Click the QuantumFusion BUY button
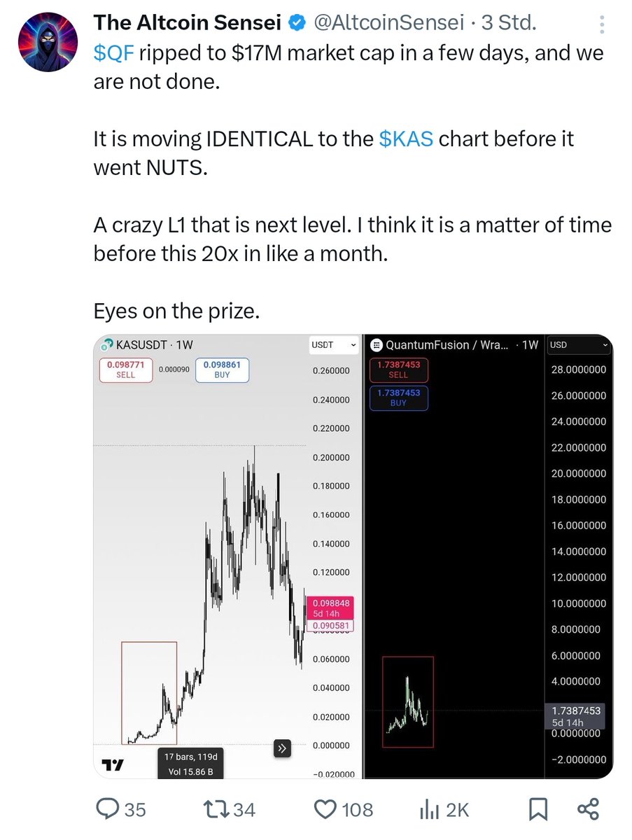The image size is (632, 840). point(398,398)
